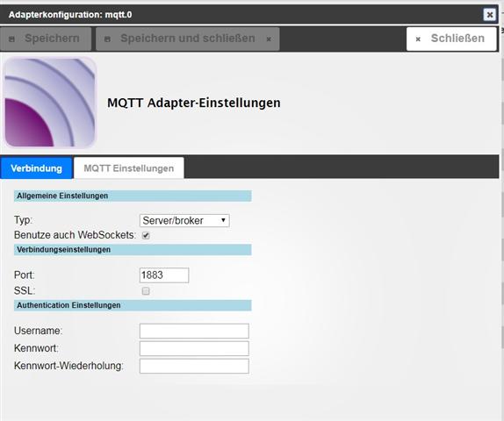Image resolution: width=504 pixels, height=421 pixels.
Task: Click the 'Port:' label
Action: tap(24, 275)
